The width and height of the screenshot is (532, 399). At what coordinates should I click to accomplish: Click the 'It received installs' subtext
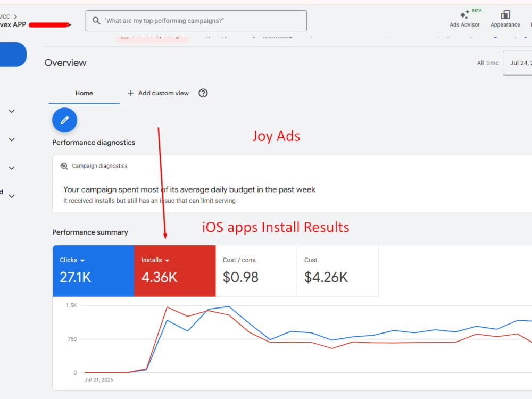[x=149, y=201]
